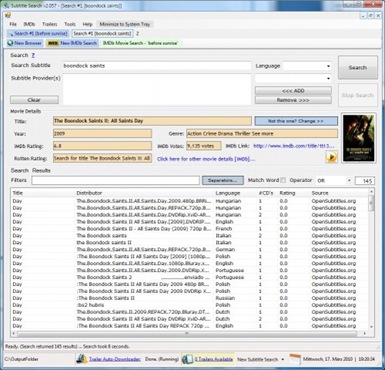Click the New IMDb Search icon
Screen dimensions: 385x370
click(x=53, y=43)
